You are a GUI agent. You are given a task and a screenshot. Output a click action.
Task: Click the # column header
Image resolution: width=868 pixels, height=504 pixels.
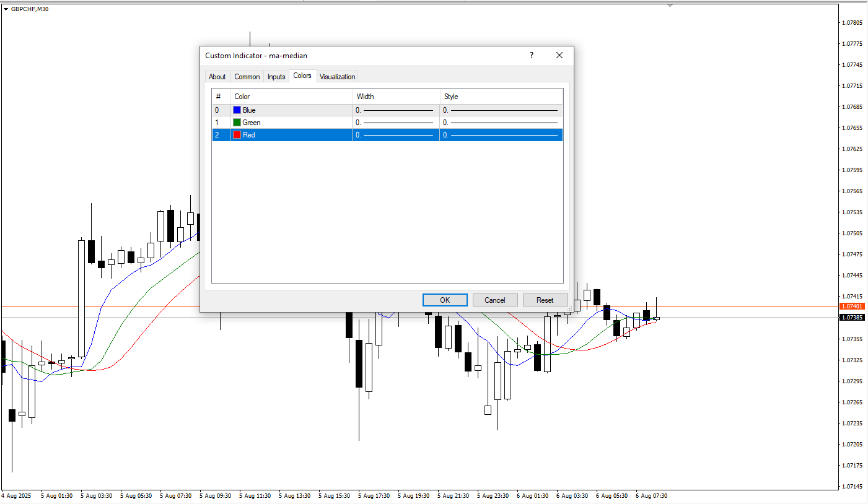click(221, 97)
